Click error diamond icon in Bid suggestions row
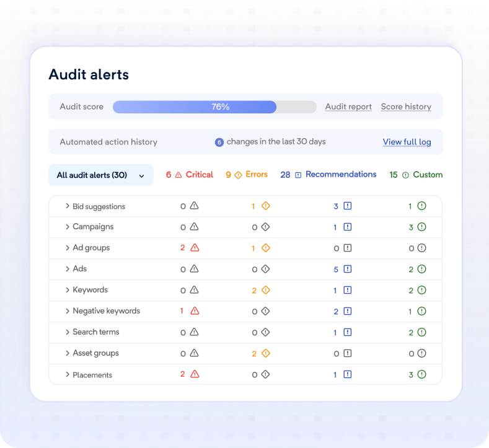The image size is (489, 448). point(266,206)
